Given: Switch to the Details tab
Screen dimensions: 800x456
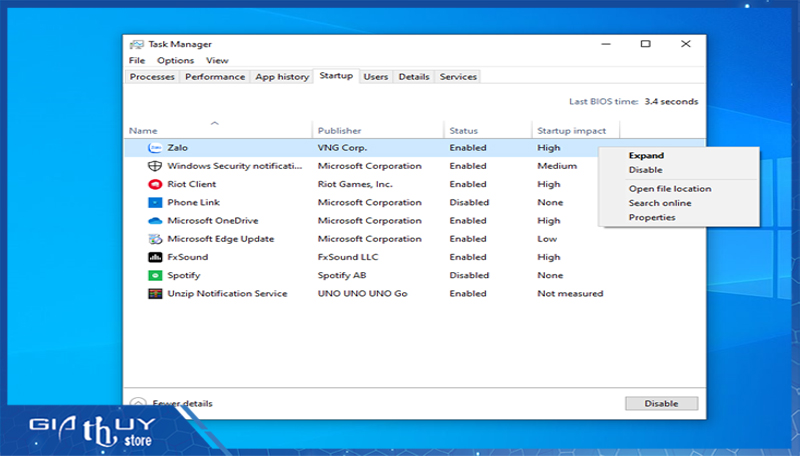Looking at the screenshot, I should click(414, 77).
